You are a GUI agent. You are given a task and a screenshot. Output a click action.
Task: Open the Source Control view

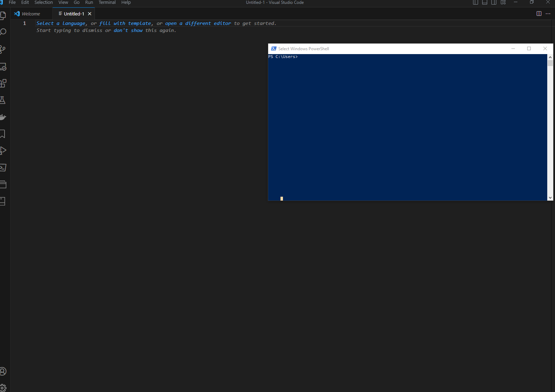coord(3,49)
